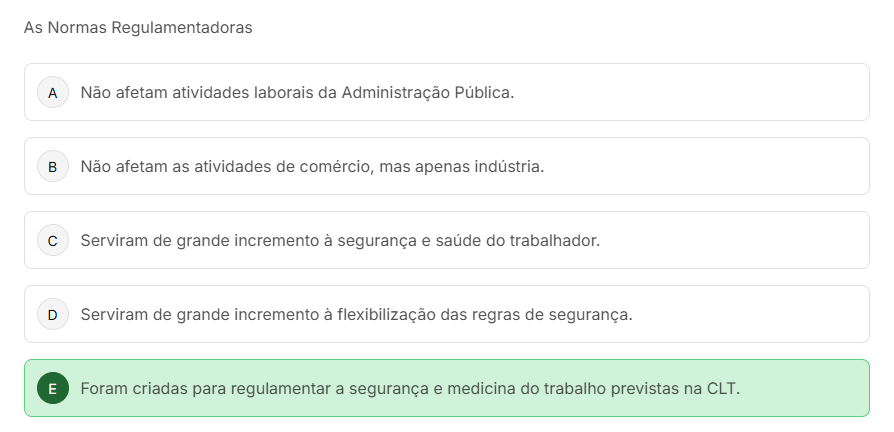Click empty area of option A card

700,92
